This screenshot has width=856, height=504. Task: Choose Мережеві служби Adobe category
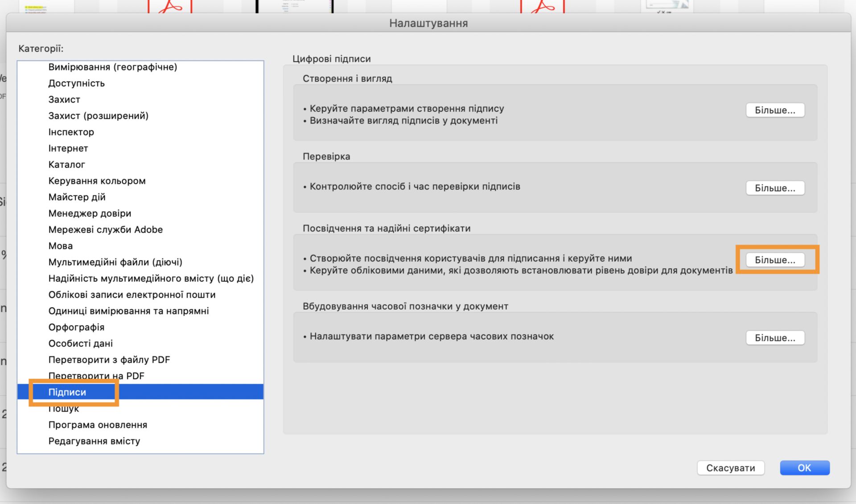pyautogui.click(x=105, y=229)
